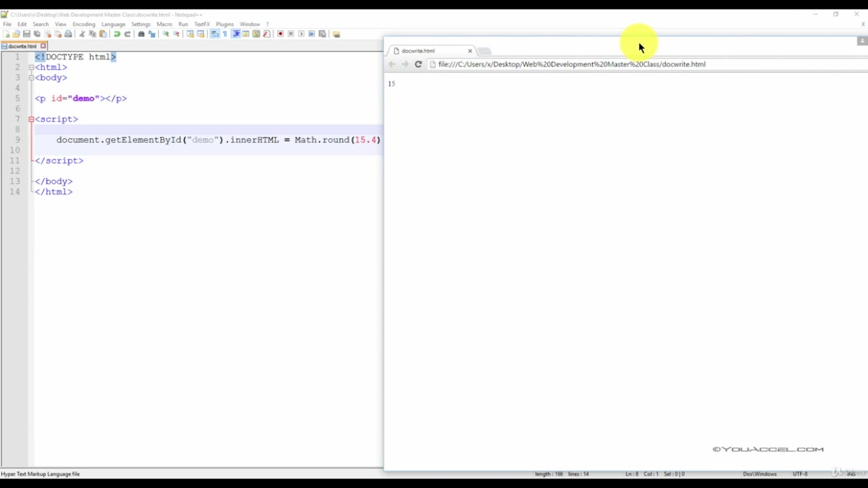Click the Hyper Text Markup Language file status
868x488 pixels.
[41, 474]
